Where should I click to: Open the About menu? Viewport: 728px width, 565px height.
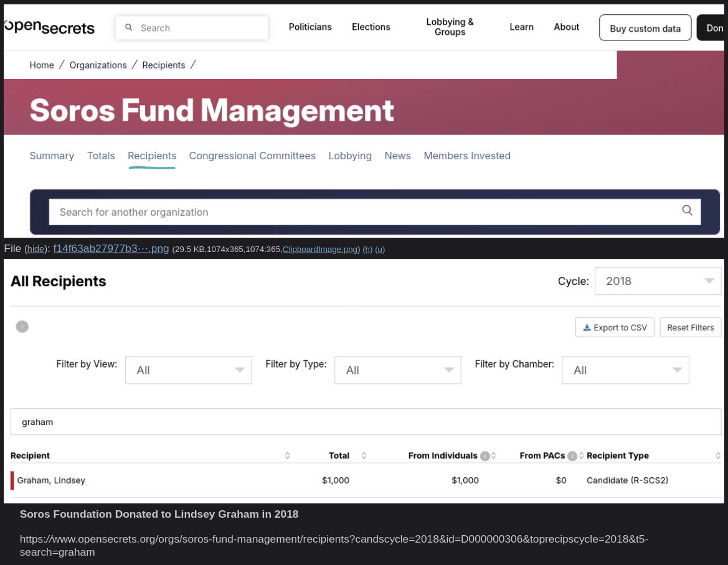[x=567, y=27]
